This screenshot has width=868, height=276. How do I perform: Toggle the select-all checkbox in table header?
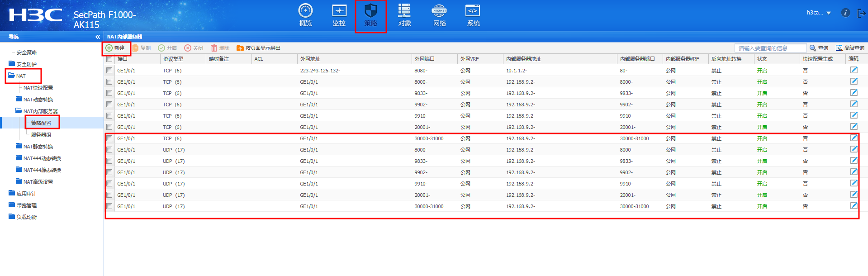point(109,59)
